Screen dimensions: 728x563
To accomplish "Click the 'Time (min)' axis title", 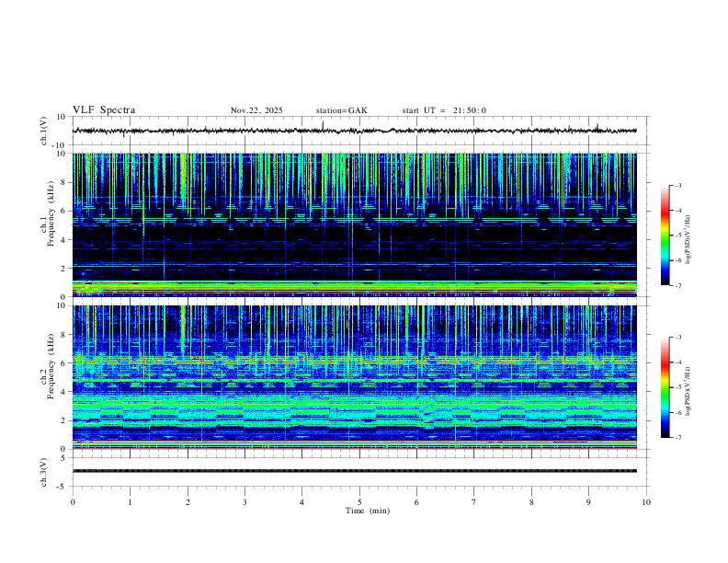I will pos(368,511).
